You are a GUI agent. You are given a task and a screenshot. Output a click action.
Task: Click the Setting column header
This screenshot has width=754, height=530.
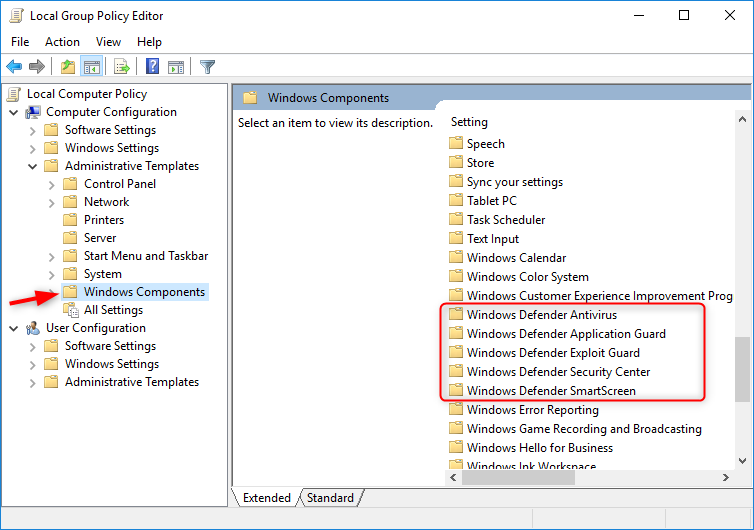click(x=470, y=122)
